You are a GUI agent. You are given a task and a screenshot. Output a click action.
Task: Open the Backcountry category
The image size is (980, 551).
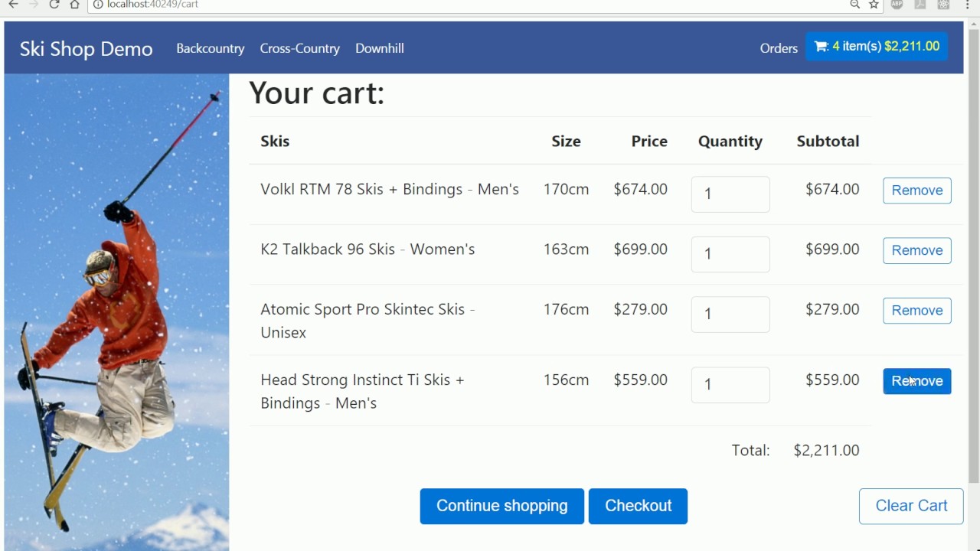tap(211, 48)
